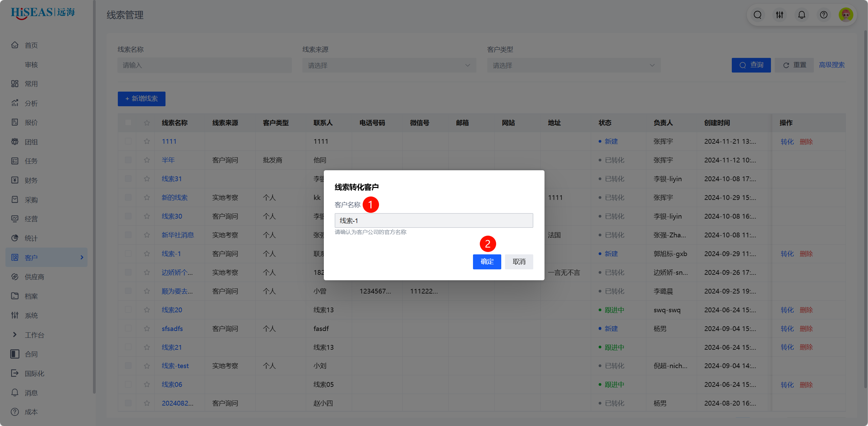Check the checkbox for row 线索-test
The height and width of the screenshot is (426, 868).
[x=128, y=366]
